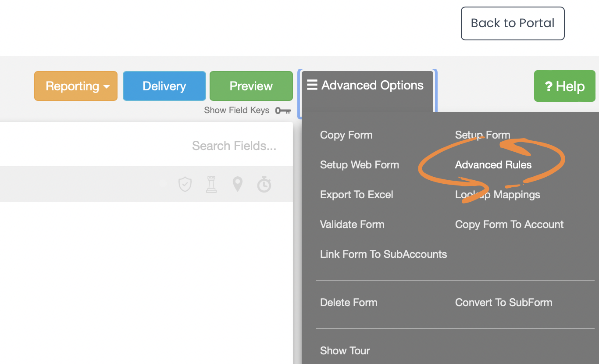
Task: Choose Link Form To SubAccounts
Action: (383, 254)
